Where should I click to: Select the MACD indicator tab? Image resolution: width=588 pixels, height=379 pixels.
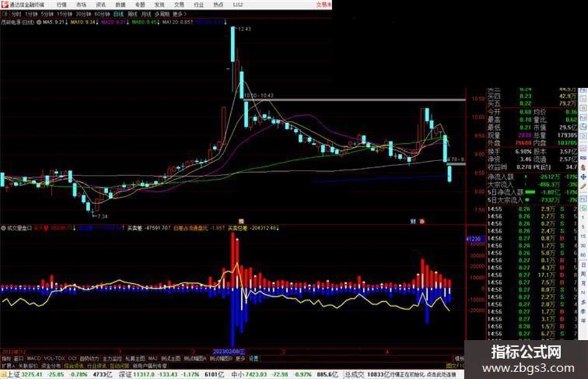click(x=34, y=358)
